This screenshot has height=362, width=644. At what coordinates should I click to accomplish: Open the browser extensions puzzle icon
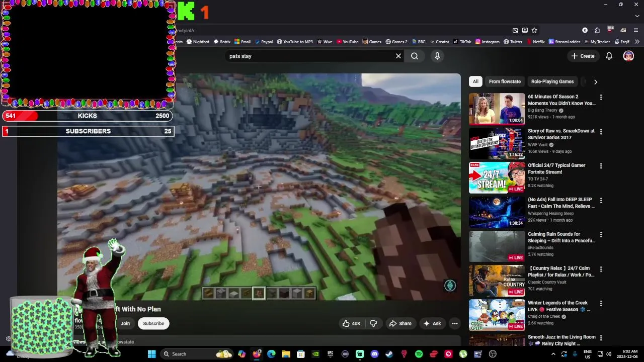pyautogui.click(x=597, y=30)
